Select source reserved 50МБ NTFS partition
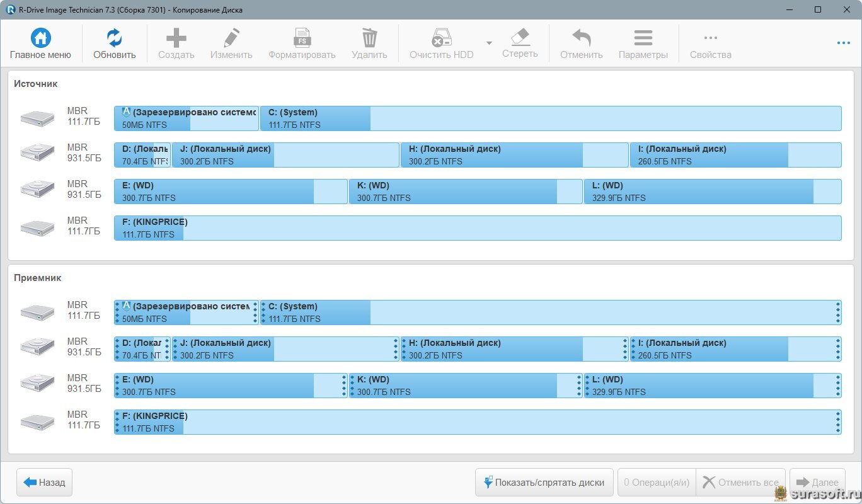862x504 pixels. (187, 118)
